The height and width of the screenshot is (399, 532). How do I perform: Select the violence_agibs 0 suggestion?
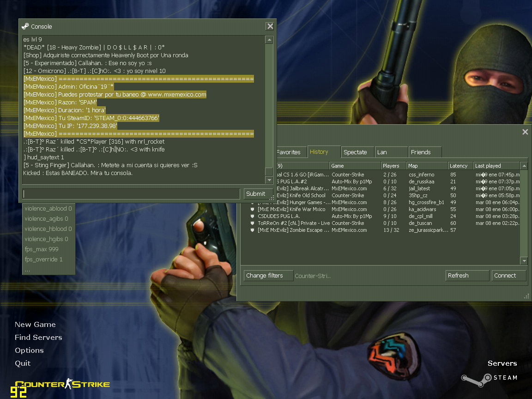(48, 219)
